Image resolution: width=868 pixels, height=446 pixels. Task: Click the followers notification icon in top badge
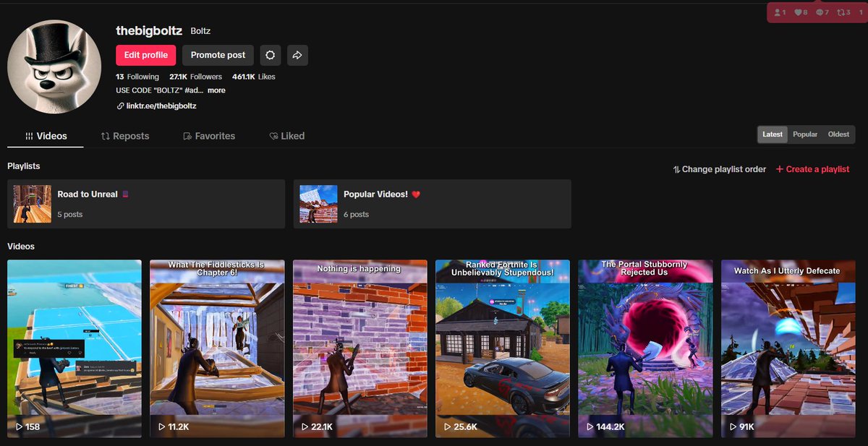coord(778,12)
